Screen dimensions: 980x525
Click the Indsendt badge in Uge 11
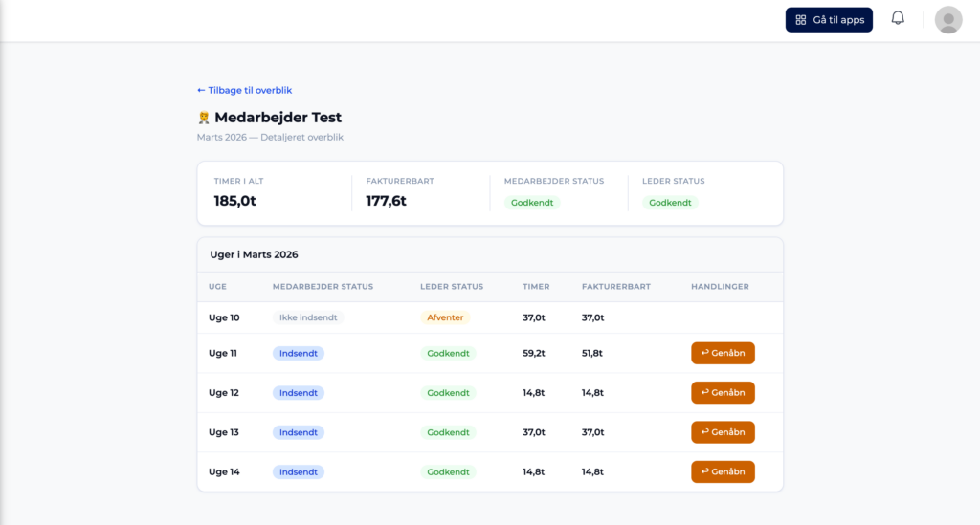coord(299,353)
